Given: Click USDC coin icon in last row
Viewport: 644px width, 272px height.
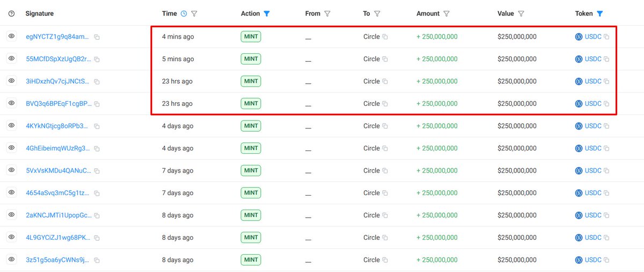Looking at the screenshot, I should 579,260.
